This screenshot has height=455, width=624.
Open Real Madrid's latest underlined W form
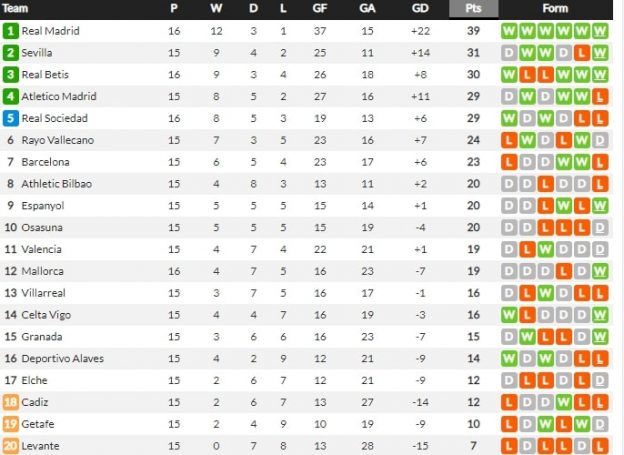[600, 31]
